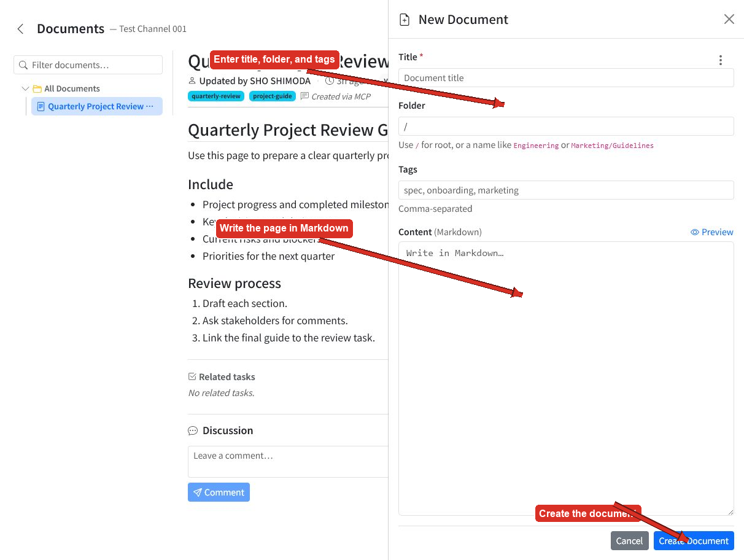Select the All Documents folder

72,88
